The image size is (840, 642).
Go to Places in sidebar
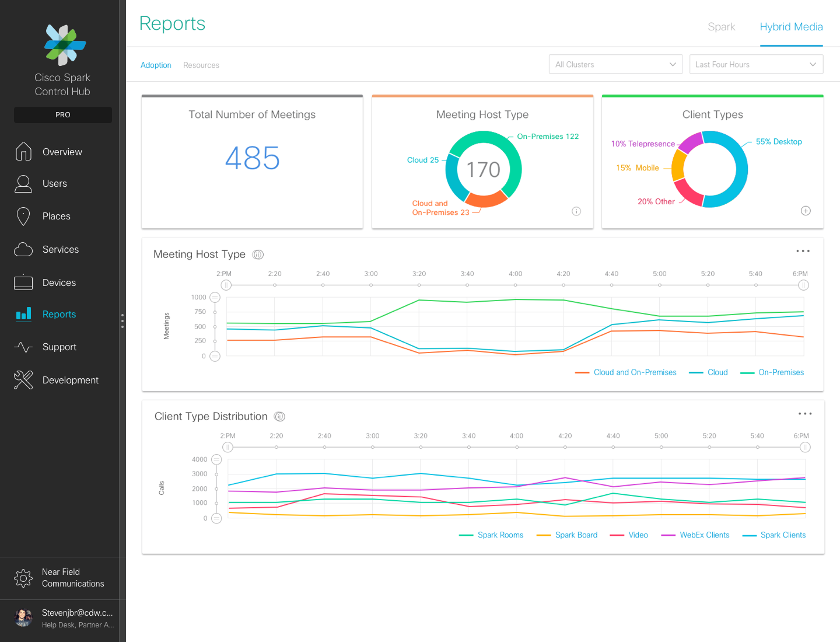pos(57,217)
